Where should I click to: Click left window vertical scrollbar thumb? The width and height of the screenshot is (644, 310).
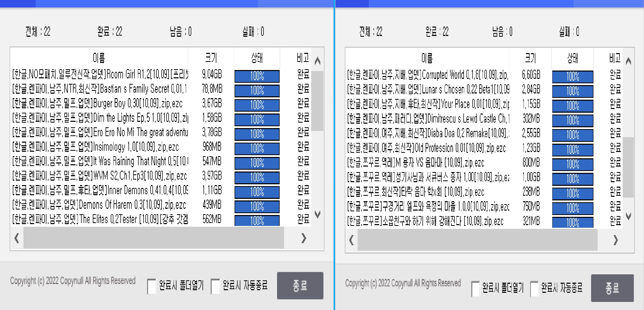(317, 101)
